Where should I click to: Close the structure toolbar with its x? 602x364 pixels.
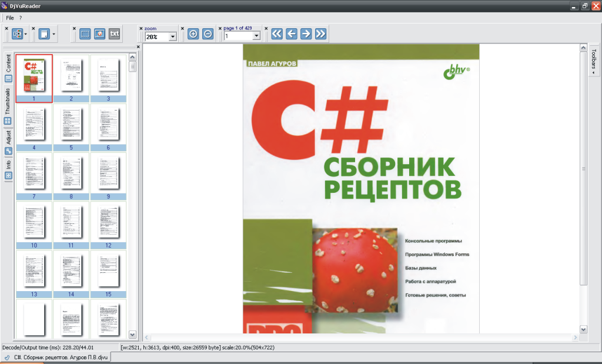click(6, 28)
